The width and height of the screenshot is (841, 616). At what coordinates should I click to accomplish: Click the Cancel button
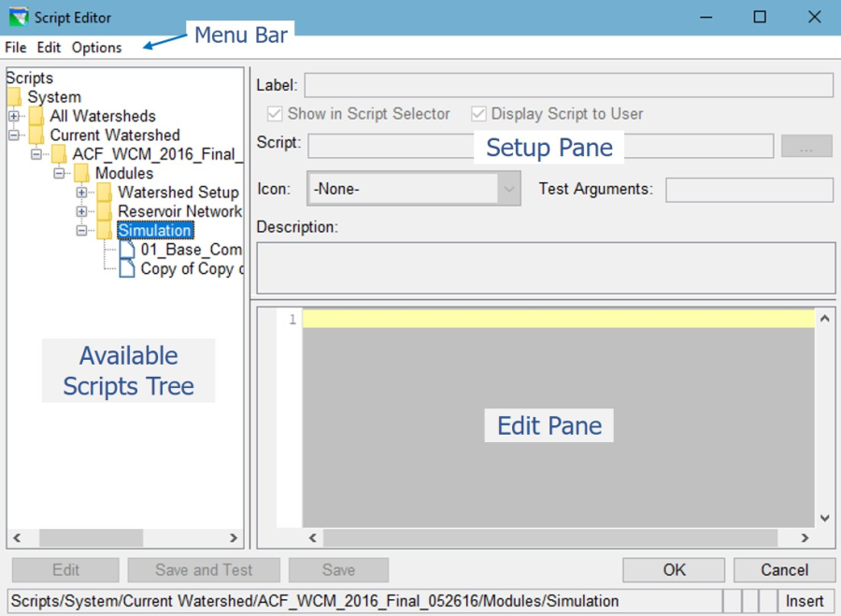(784, 570)
